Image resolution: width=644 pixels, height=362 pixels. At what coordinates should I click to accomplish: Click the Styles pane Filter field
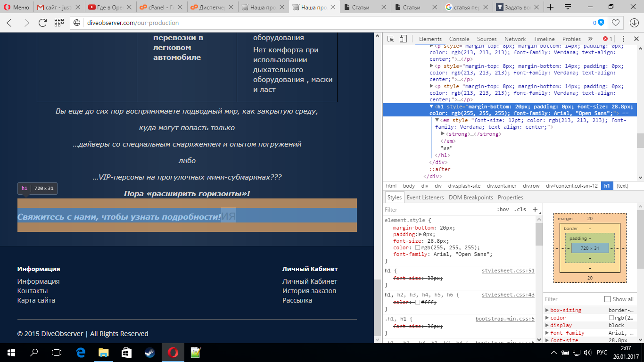pyautogui.click(x=438, y=209)
